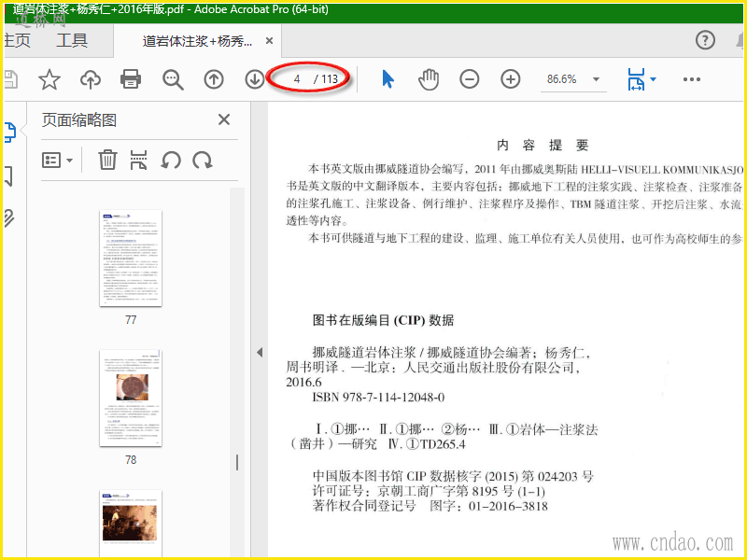Open more tools three dots menu

(691, 79)
